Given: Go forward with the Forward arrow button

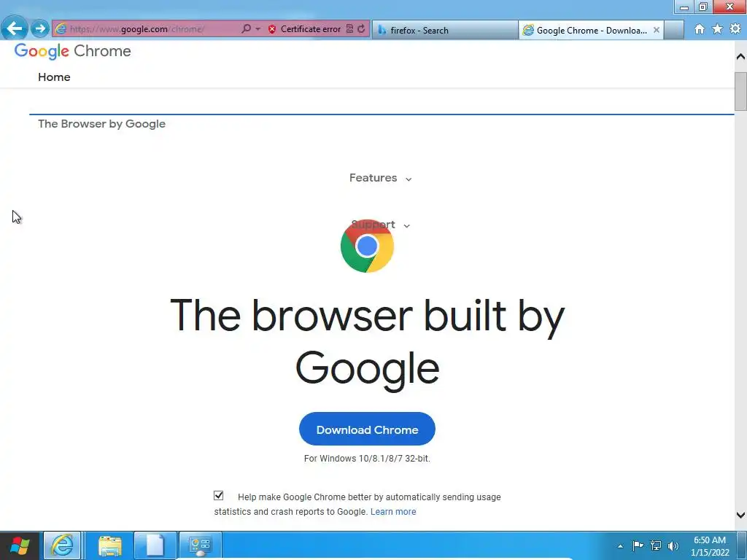Looking at the screenshot, I should click(40, 28).
